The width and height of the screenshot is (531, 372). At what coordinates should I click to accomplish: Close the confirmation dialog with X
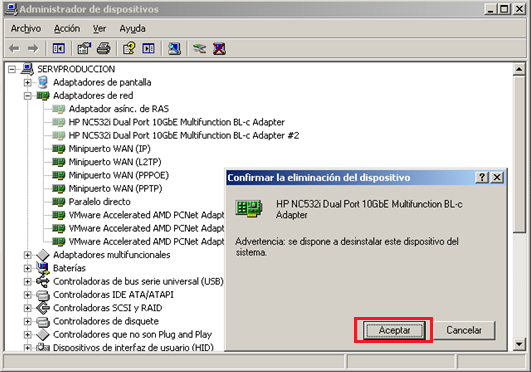click(x=497, y=177)
